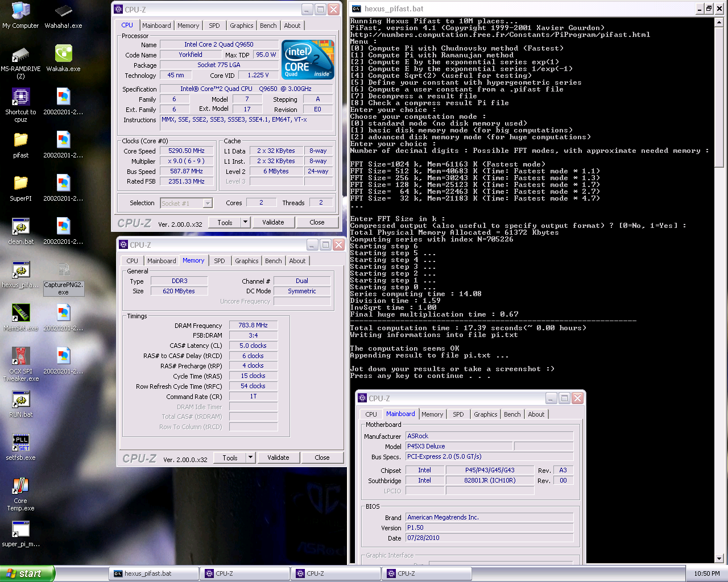Select the OCX SPI Tweaker.exe icon
The width and height of the screenshot is (728, 582).
(x=20, y=365)
